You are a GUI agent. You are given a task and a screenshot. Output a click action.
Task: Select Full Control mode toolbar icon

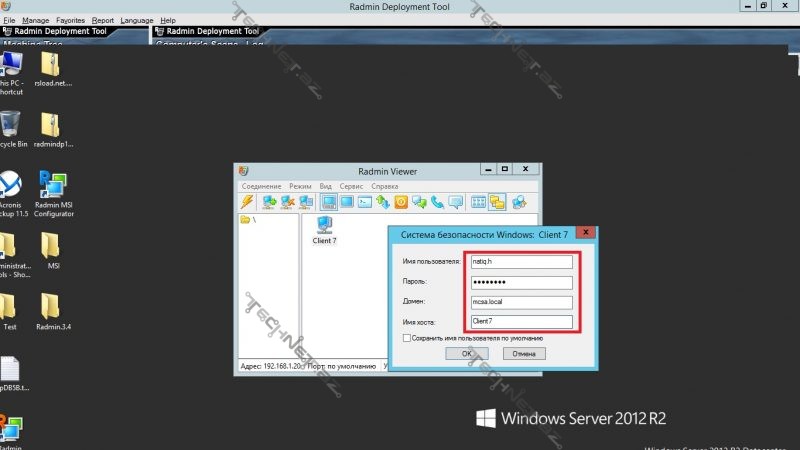(x=328, y=202)
